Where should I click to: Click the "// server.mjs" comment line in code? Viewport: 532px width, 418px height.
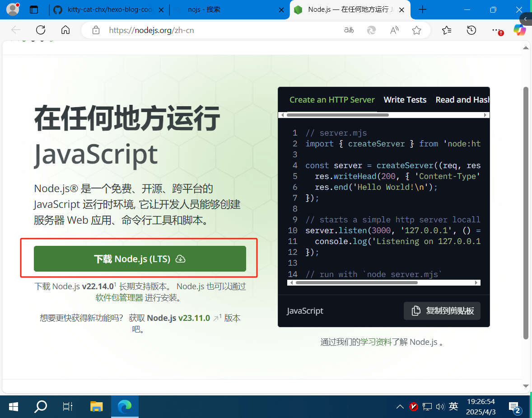point(336,133)
